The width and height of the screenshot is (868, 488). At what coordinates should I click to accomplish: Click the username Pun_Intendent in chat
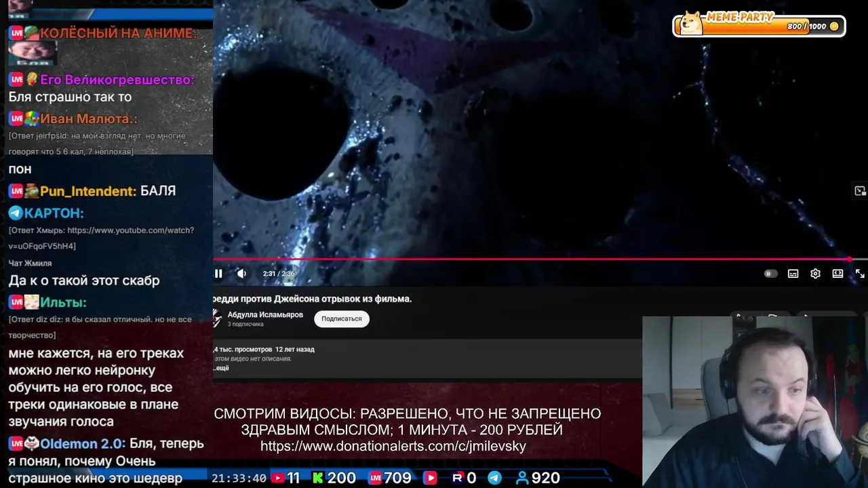coord(88,191)
